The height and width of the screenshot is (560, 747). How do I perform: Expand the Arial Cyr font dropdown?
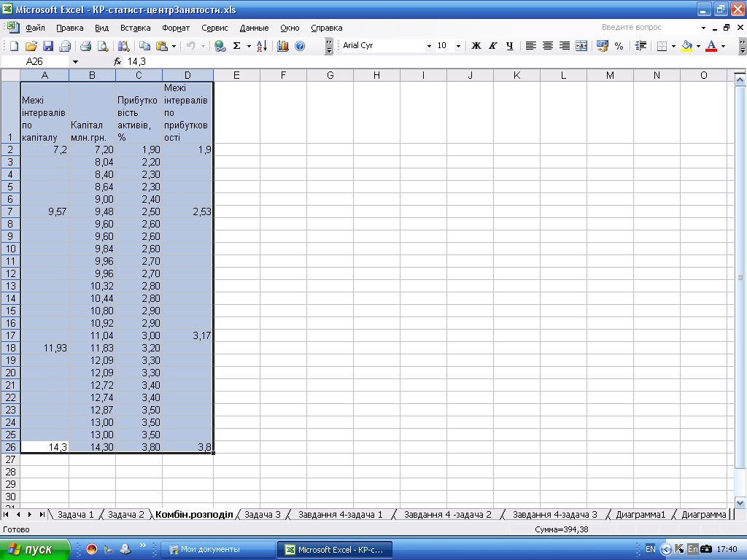[429, 46]
